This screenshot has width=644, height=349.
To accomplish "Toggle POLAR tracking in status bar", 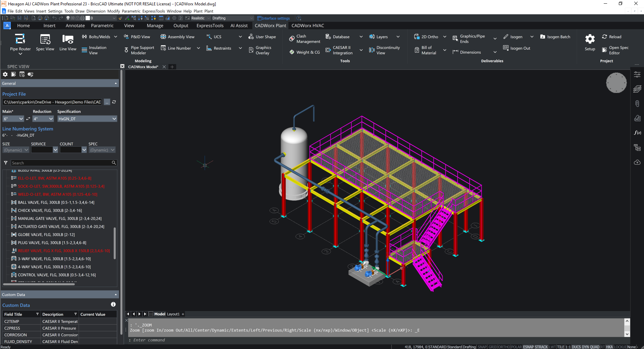I will [x=517, y=347].
